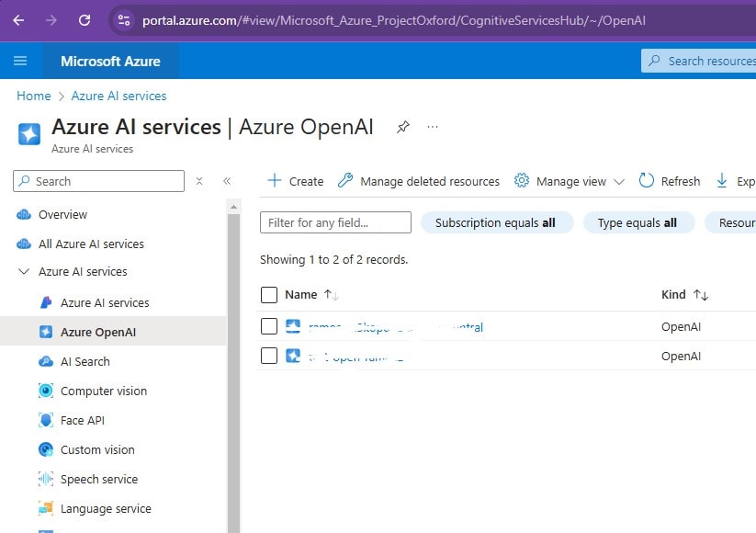The image size is (756, 533).
Task: Open the Azure portal hamburger menu
Action: 20,61
